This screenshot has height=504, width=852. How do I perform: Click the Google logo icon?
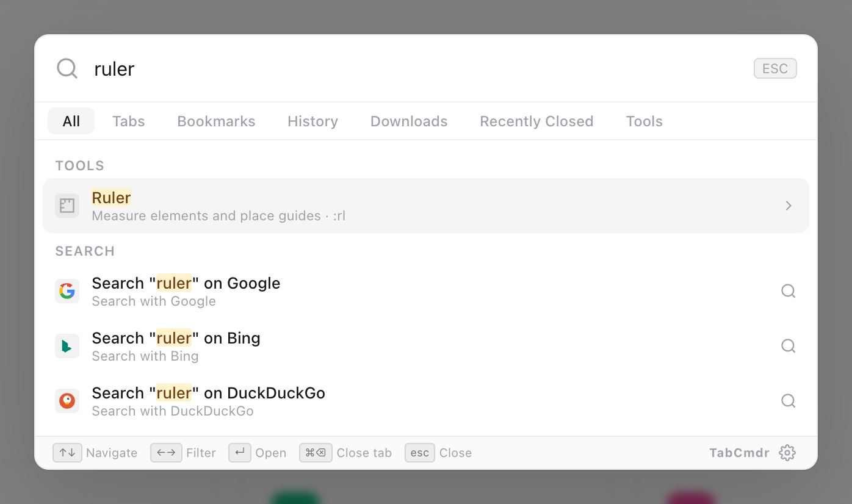67,291
